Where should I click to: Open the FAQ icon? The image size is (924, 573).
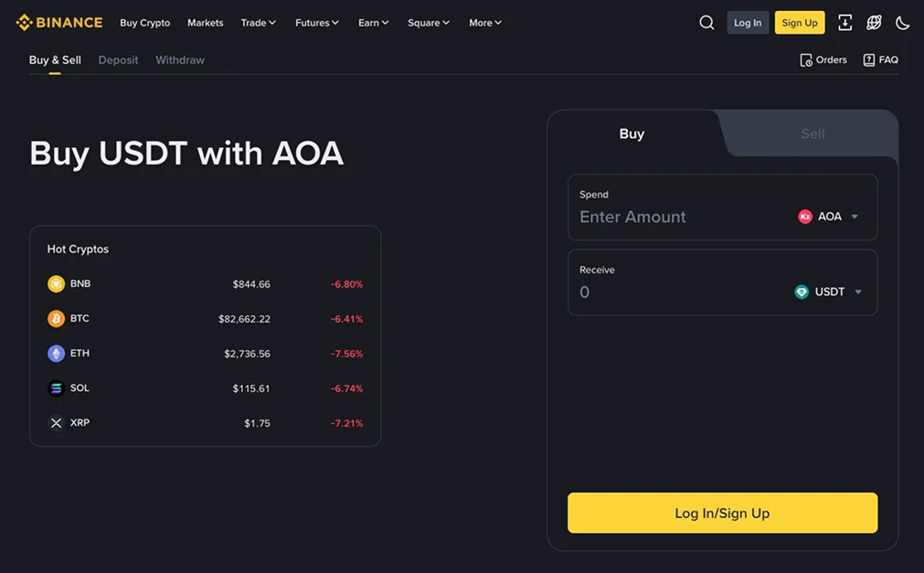[868, 58]
